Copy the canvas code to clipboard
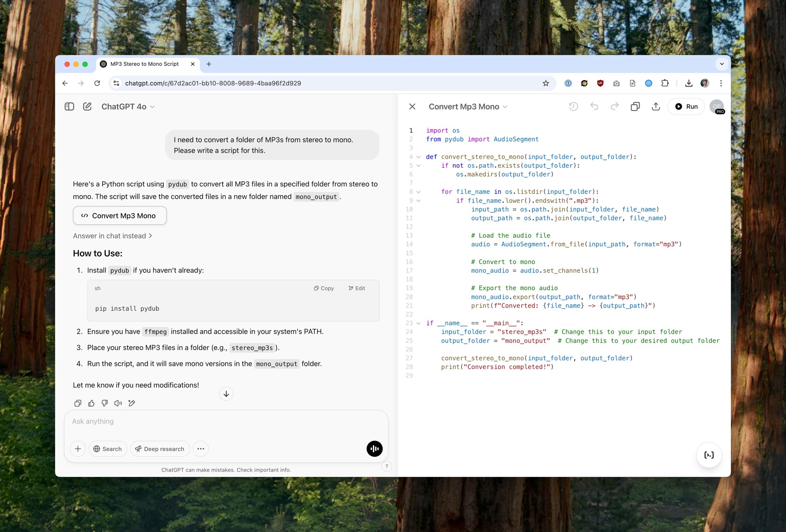The height and width of the screenshot is (532, 786). pyautogui.click(x=635, y=107)
